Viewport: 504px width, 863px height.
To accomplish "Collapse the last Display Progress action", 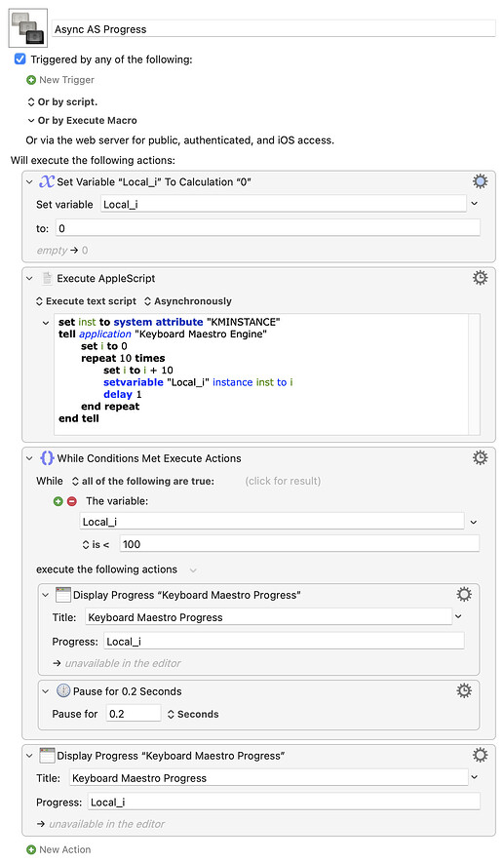I will tap(29, 757).
